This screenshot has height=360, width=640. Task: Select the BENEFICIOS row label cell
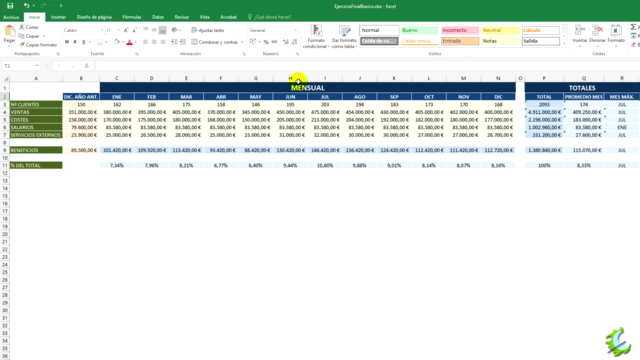pyautogui.click(x=36, y=150)
